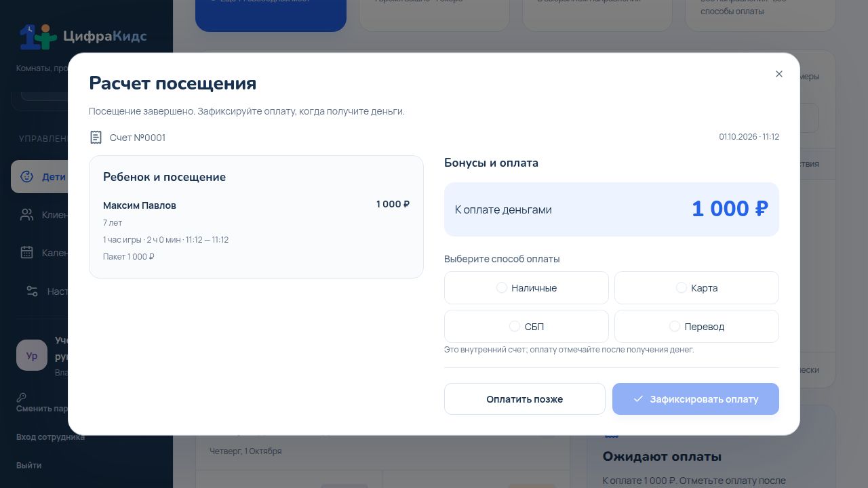Screen dimensions: 868x488
Task: Confirm with Зафиксировать оплату button
Action: 696,399
